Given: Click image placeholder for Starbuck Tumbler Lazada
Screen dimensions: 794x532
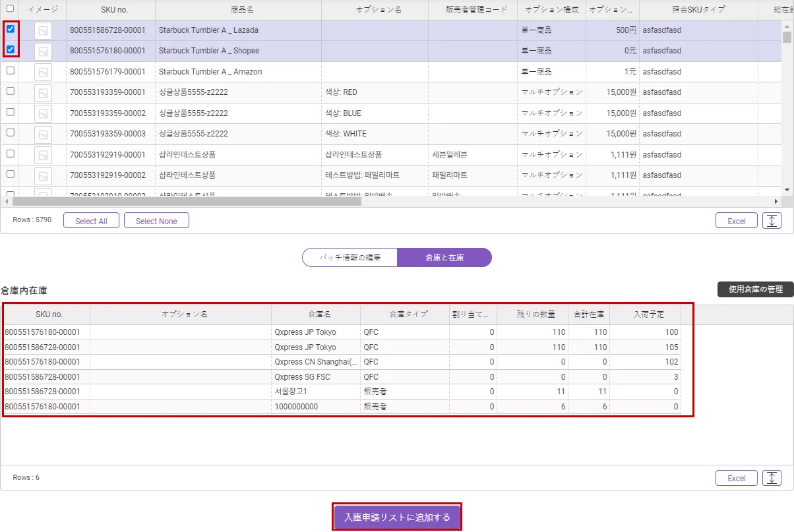Looking at the screenshot, I should pos(43,30).
